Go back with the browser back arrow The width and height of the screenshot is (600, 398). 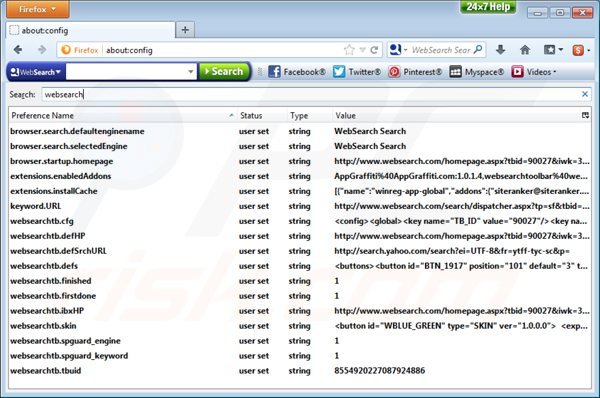(18, 50)
